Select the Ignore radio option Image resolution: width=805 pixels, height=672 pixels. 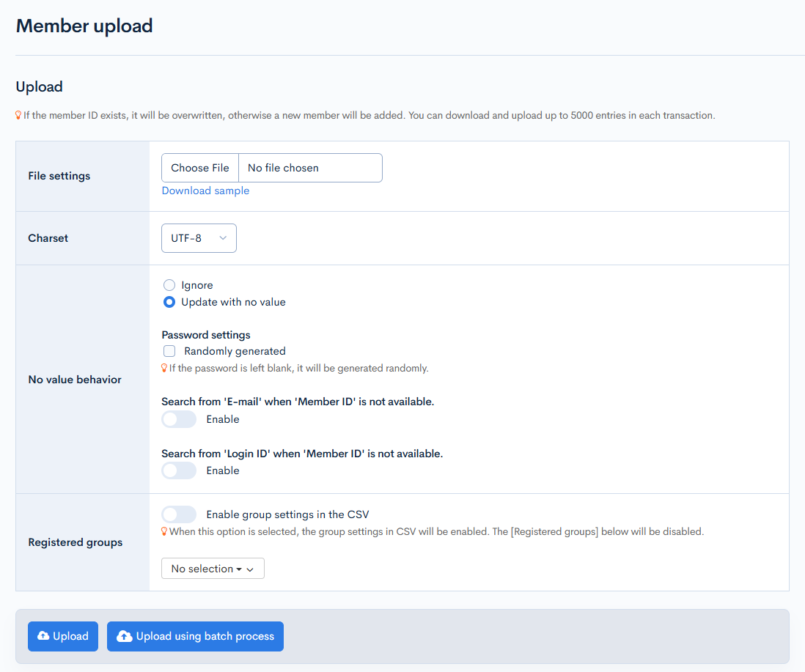coord(169,285)
